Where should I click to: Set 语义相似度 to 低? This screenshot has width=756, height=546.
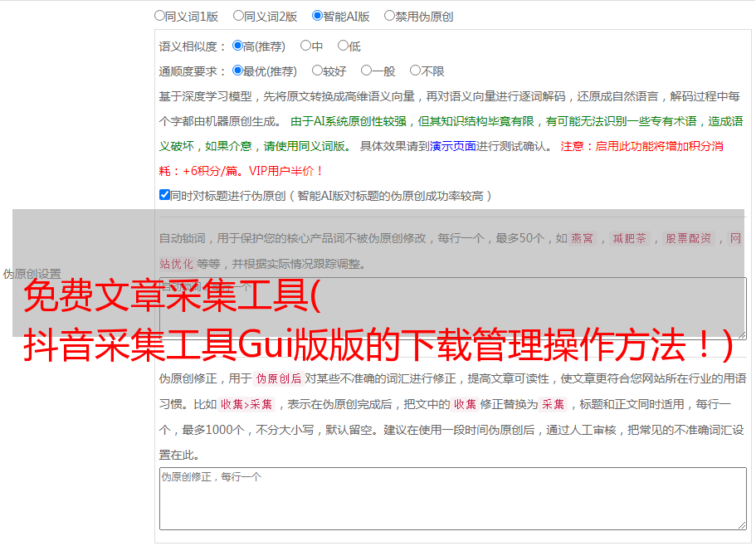click(x=344, y=46)
